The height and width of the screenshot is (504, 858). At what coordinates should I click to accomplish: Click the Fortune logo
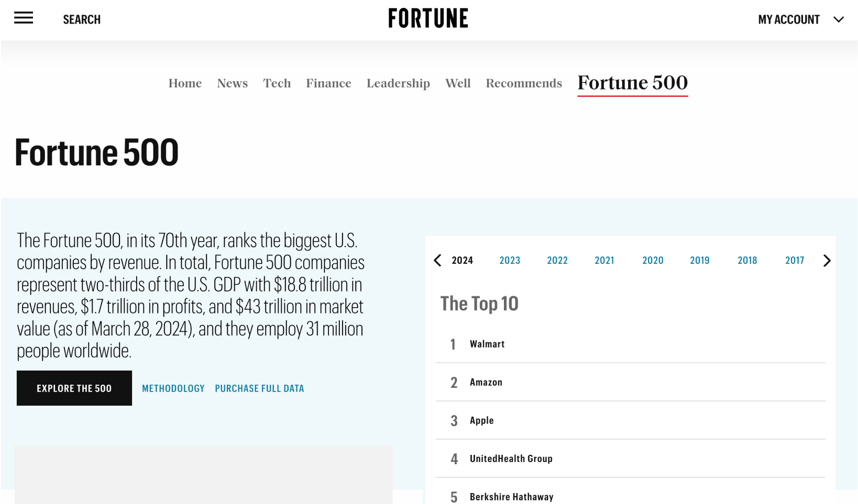tap(428, 18)
